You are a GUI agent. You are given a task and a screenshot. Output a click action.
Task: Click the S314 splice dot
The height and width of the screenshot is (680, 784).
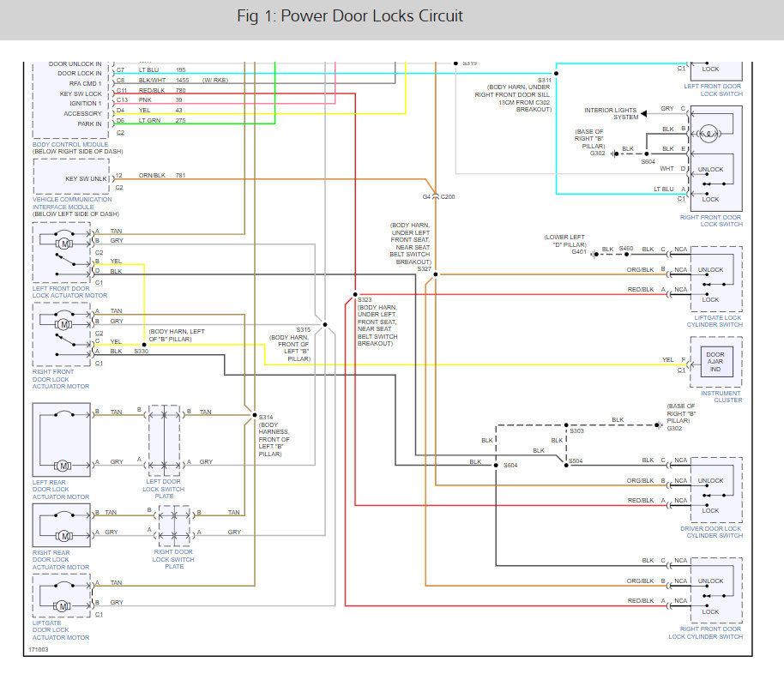click(255, 415)
